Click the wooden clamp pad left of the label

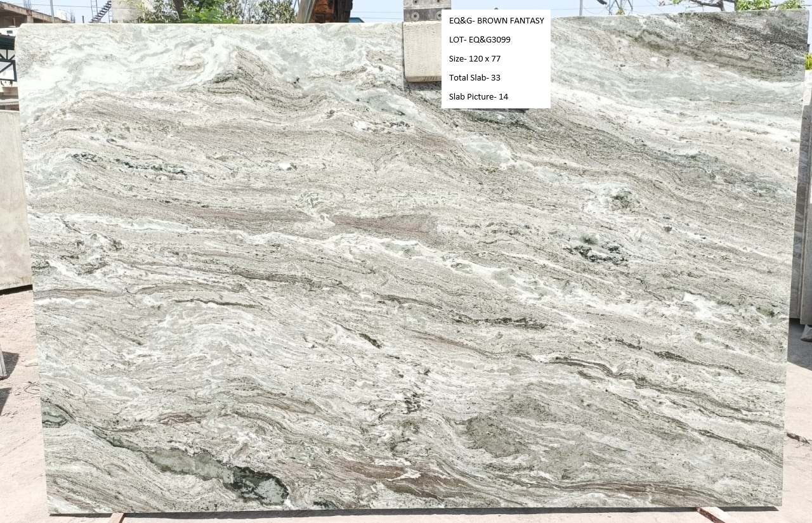point(422,51)
